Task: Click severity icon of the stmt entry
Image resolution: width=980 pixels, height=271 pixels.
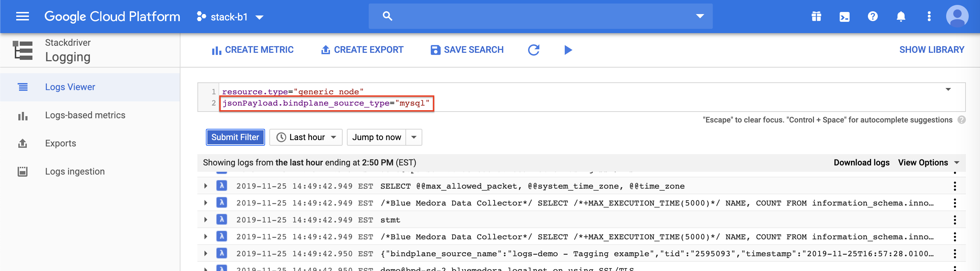Action: pos(222,219)
